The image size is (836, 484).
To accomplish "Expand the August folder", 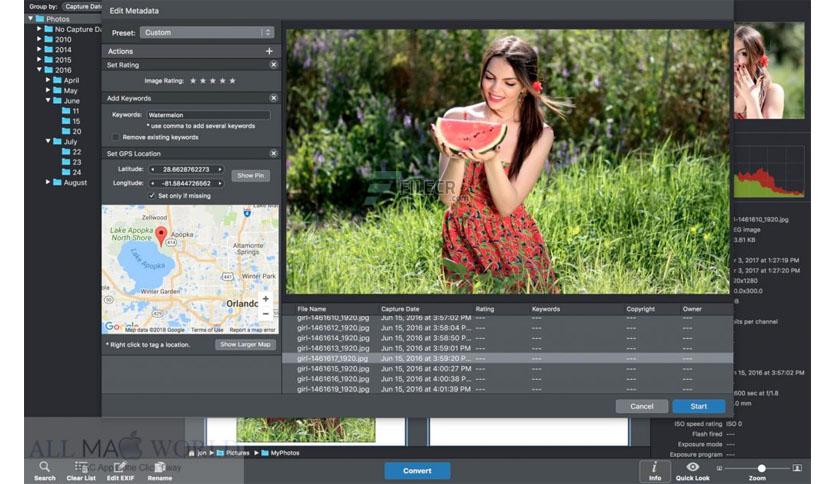I will [47, 182].
